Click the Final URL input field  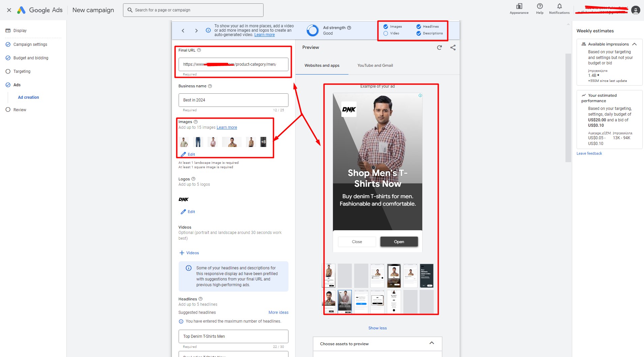pos(233,64)
